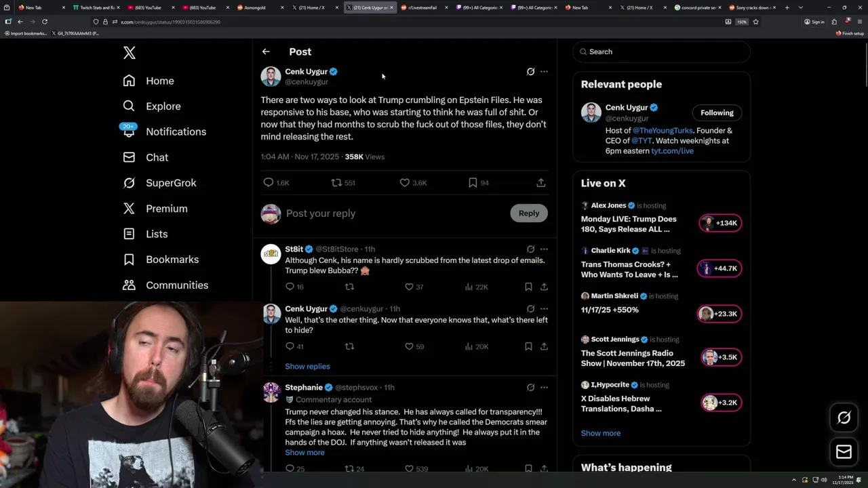
Task: Click Grok icon on Stephanie's reply
Action: click(x=530, y=387)
